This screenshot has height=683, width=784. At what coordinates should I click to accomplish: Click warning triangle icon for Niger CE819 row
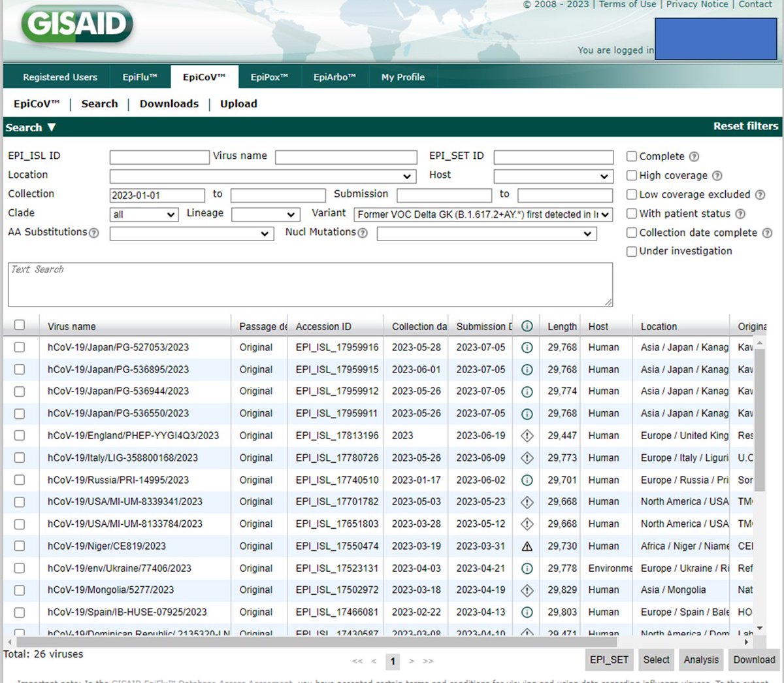pos(527,546)
